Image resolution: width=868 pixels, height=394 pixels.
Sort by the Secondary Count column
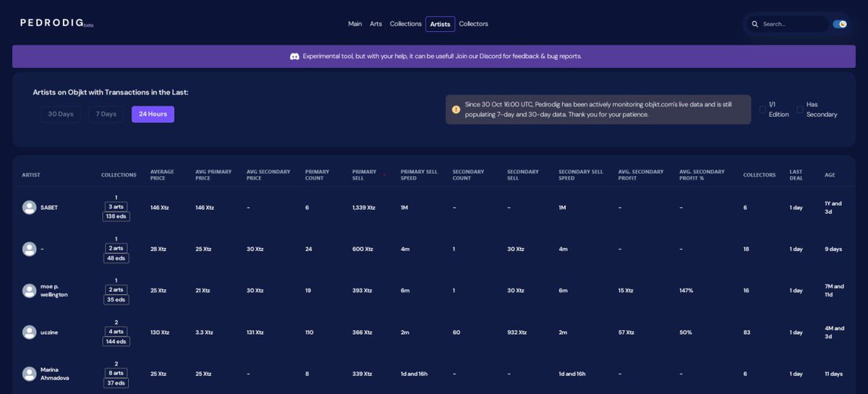click(x=467, y=175)
